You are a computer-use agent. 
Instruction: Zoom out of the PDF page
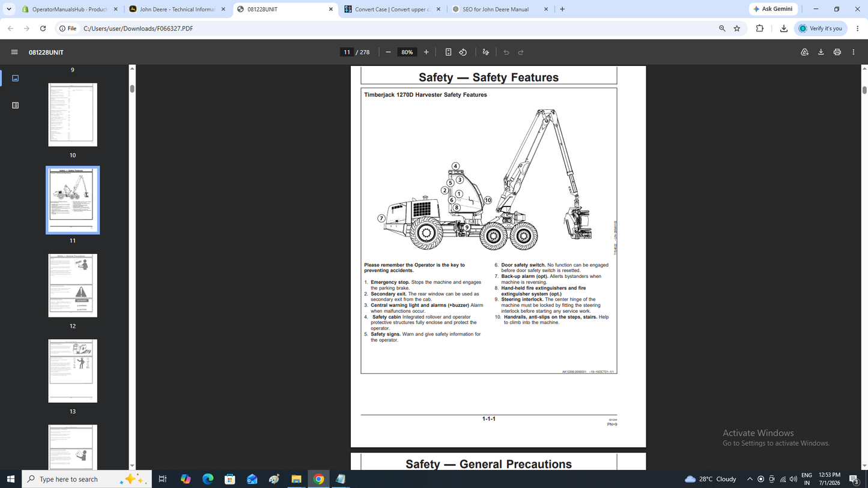pyautogui.click(x=388, y=52)
